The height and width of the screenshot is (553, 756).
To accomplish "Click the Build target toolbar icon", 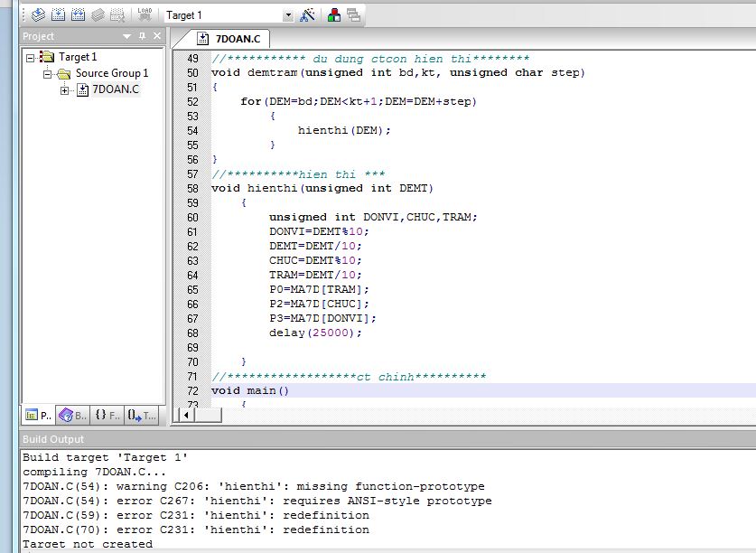I will tap(59, 14).
